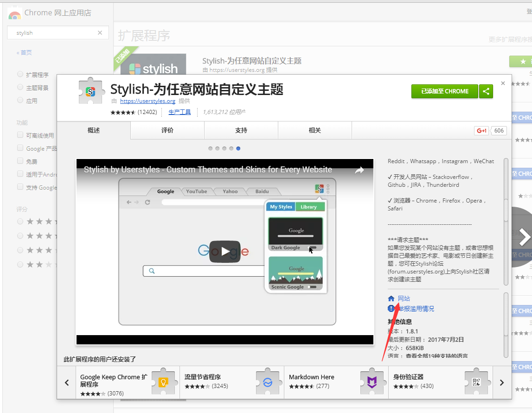Select the first carousel dot
Image resolution: width=532 pixels, height=413 pixels.
pyautogui.click(x=211, y=148)
